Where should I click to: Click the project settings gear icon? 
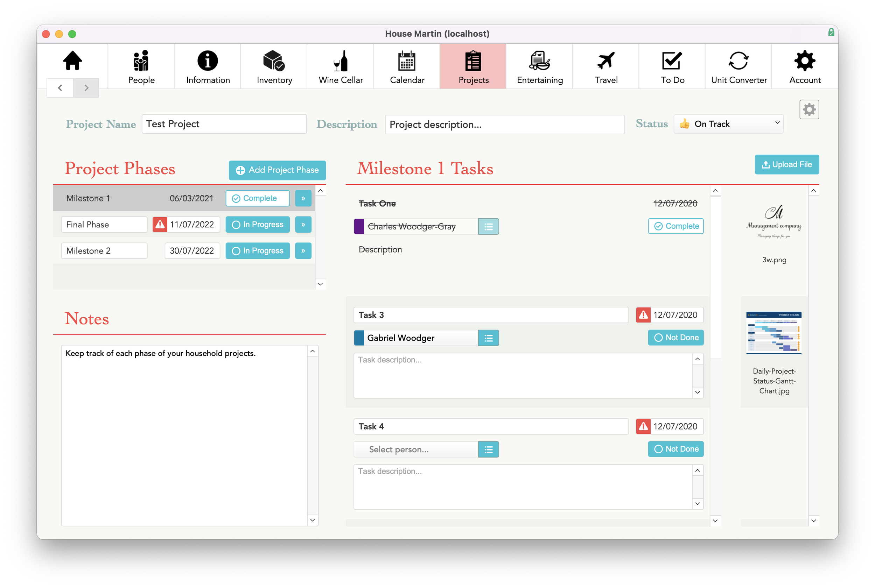(809, 109)
